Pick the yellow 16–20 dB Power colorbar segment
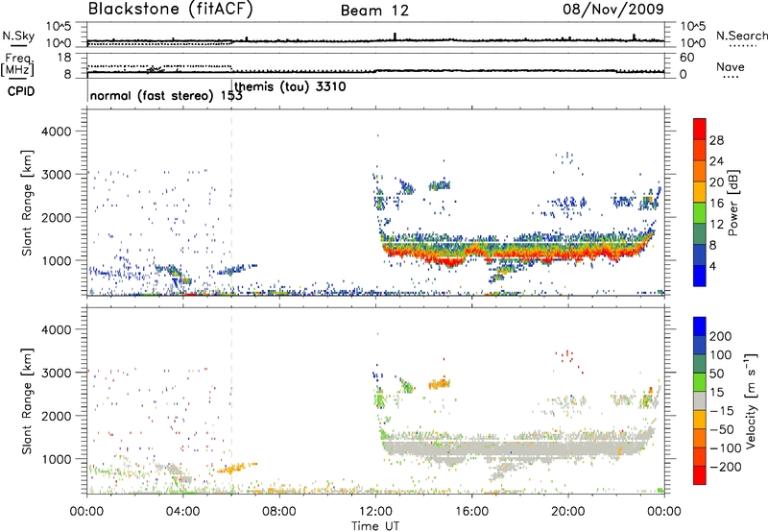 pyautogui.click(x=700, y=192)
